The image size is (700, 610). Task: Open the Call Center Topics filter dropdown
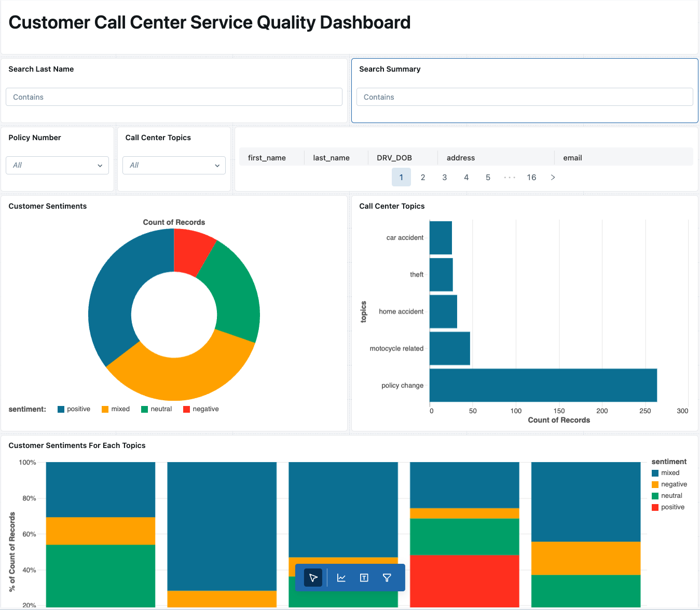[x=174, y=165]
